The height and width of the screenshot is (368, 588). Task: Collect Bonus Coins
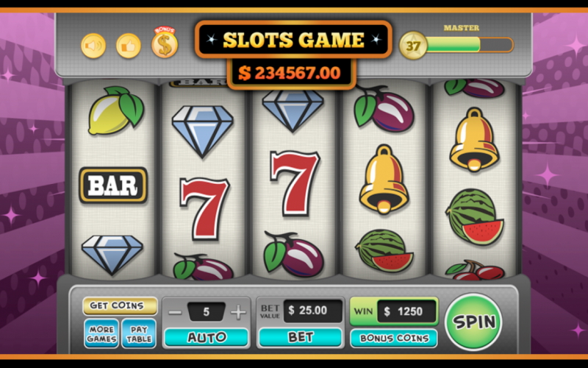click(394, 338)
